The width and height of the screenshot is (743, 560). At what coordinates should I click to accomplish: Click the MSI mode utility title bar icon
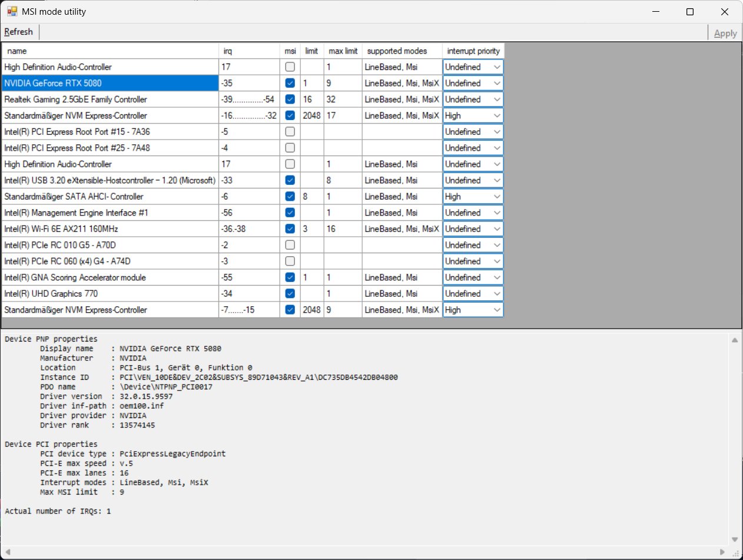12,11
